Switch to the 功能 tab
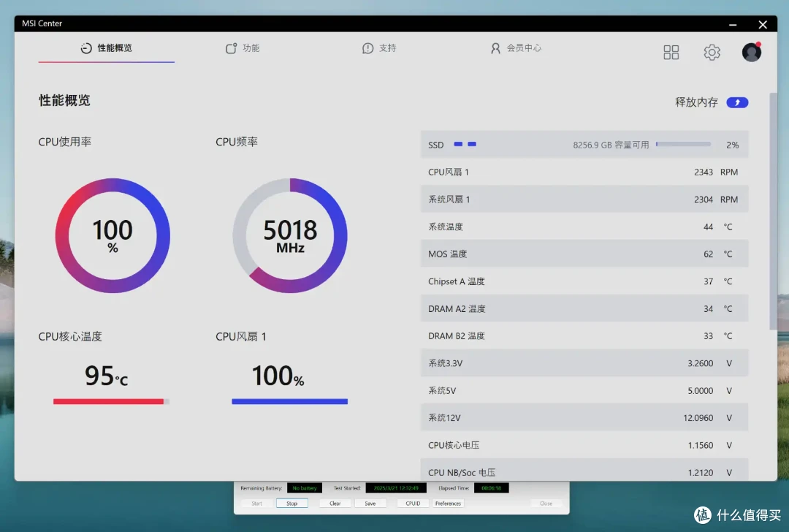The width and height of the screenshot is (789, 532). coord(243,47)
